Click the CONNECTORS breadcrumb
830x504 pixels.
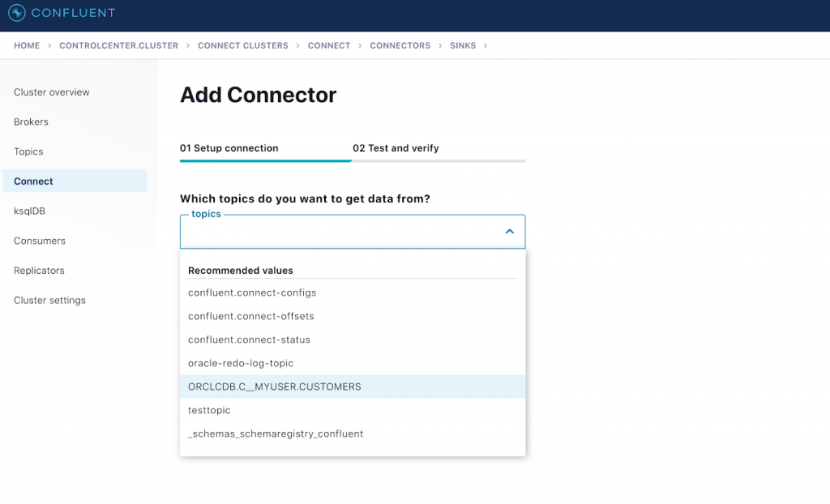point(400,45)
